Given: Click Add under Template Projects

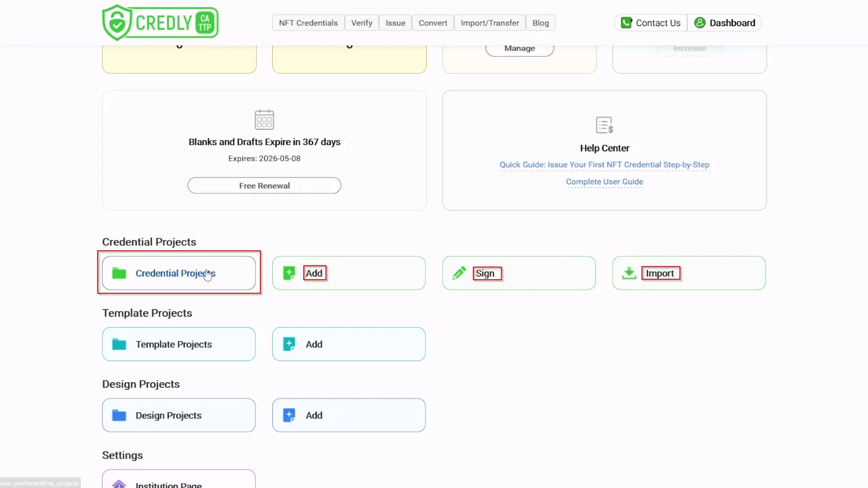Looking at the screenshot, I should point(349,344).
